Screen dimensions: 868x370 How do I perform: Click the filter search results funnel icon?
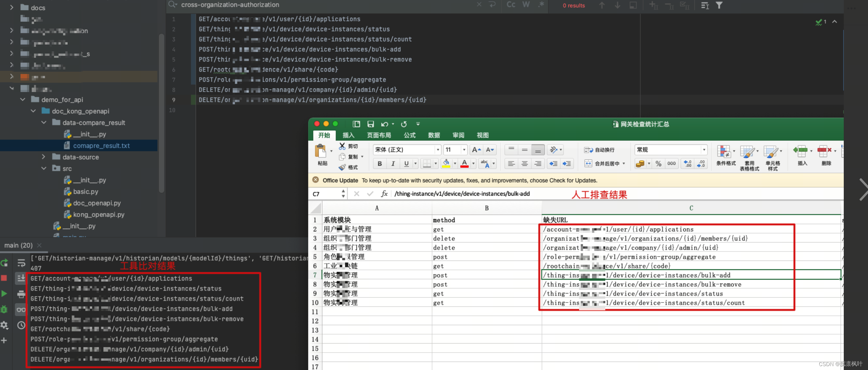[x=719, y=5]
